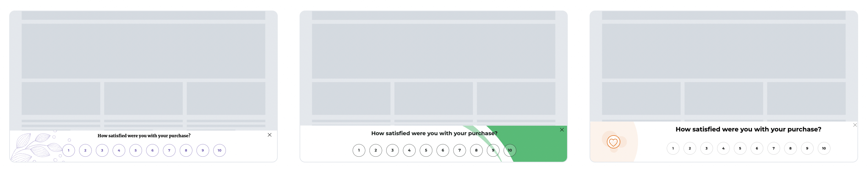The height and width of the screenshot is (173, 868).
Task: Choose rating 10 in orange heart survey
Action: point(824,148)
